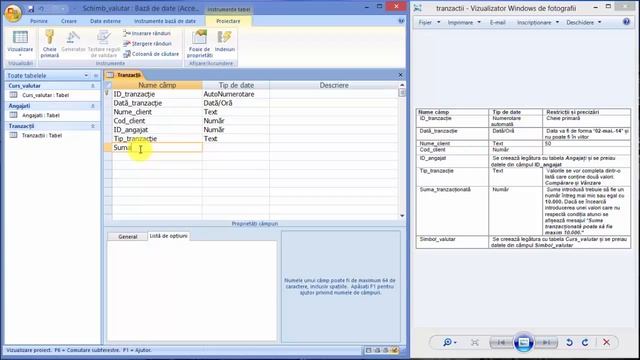Select Tranzacții : Tabel in navigation pane

coord(42,136)
